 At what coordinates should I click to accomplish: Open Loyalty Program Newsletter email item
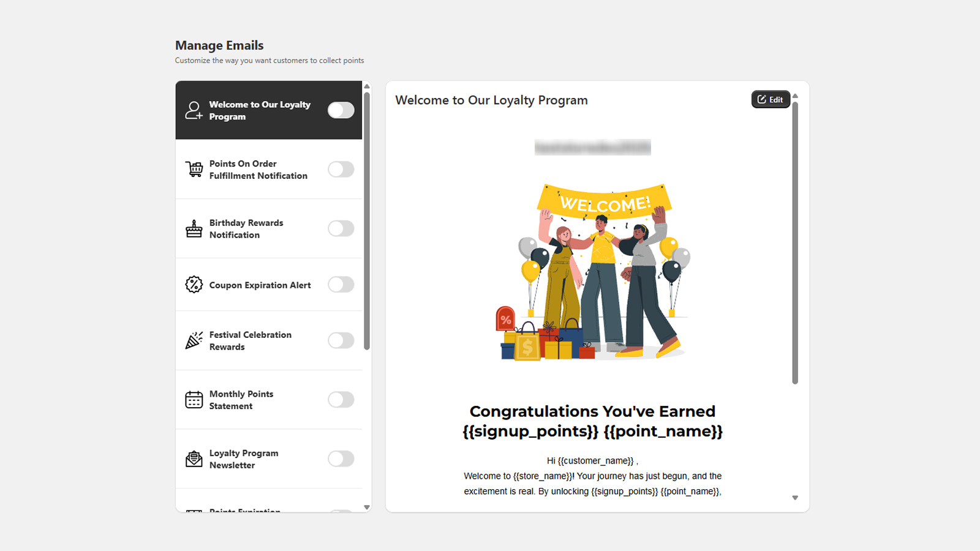tap(269, 459)
